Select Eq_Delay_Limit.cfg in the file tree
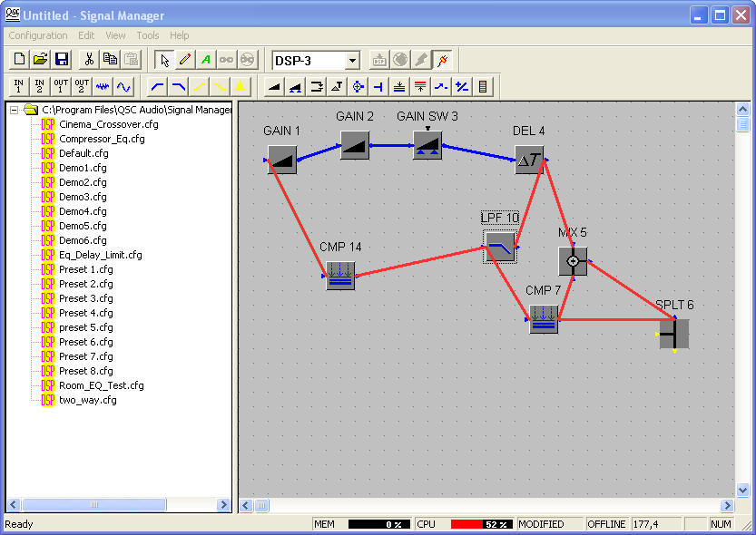756x535 pixels. (100, 255)
